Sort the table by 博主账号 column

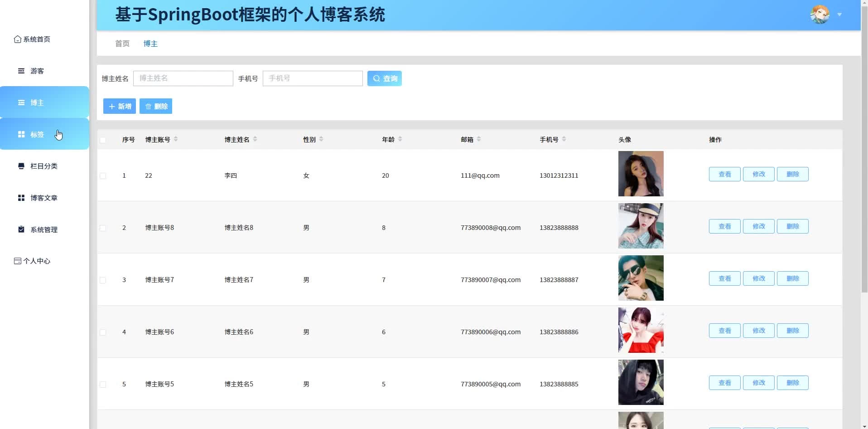(176, 140)
